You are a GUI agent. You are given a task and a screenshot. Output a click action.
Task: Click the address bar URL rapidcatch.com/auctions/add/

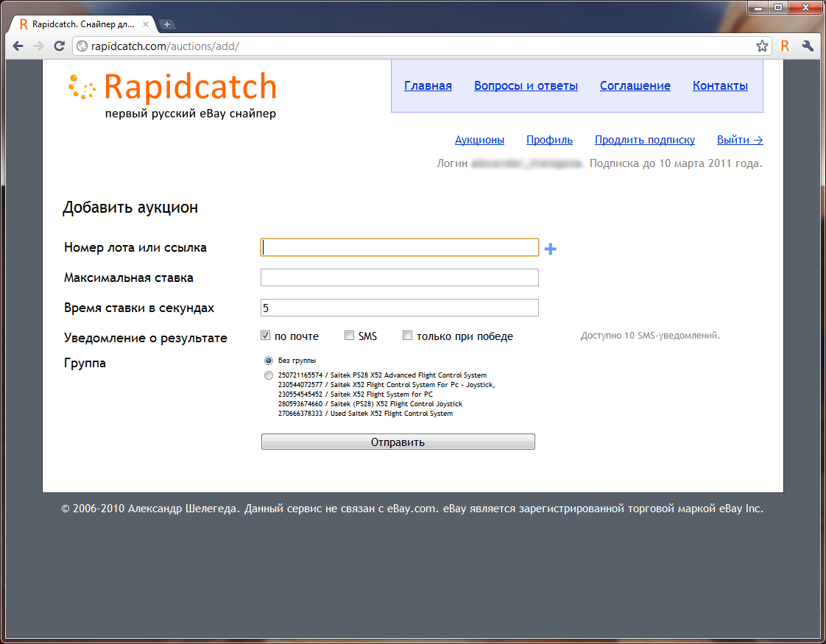(165, 46)
